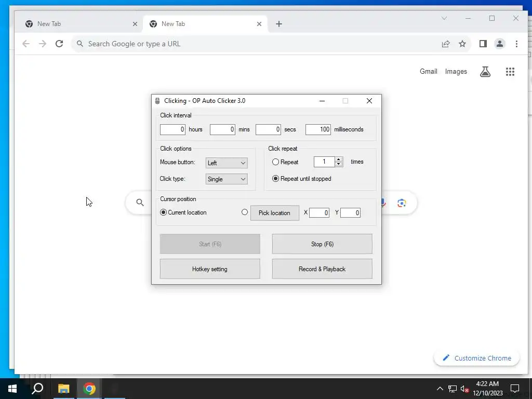Open the notifications center icon
Viewport: 532px width, 399px height.
(515, 389)
